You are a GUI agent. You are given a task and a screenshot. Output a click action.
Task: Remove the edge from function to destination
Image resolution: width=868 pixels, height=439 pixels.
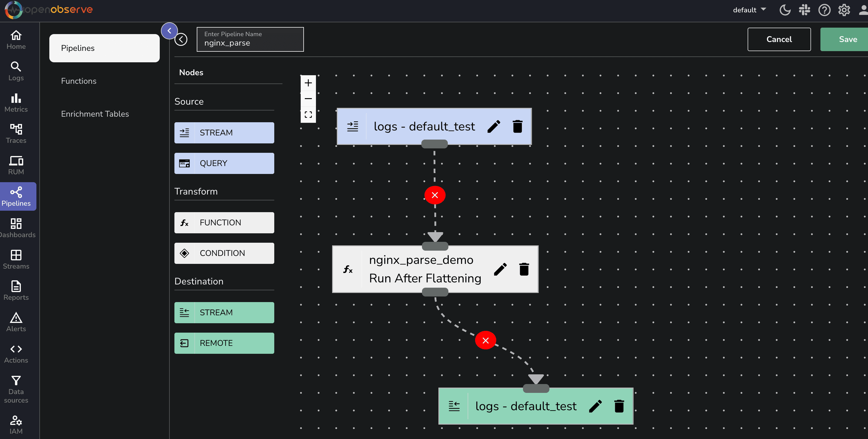point(485,340)
